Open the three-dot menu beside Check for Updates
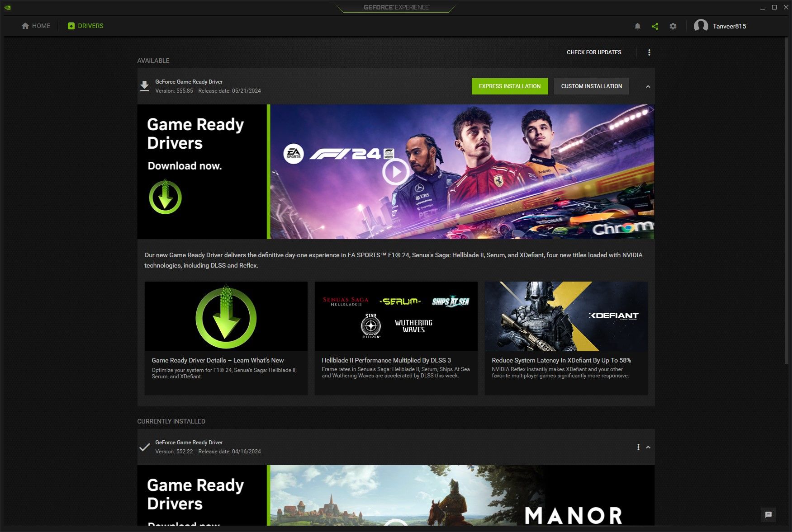 [x=649, y=52]
